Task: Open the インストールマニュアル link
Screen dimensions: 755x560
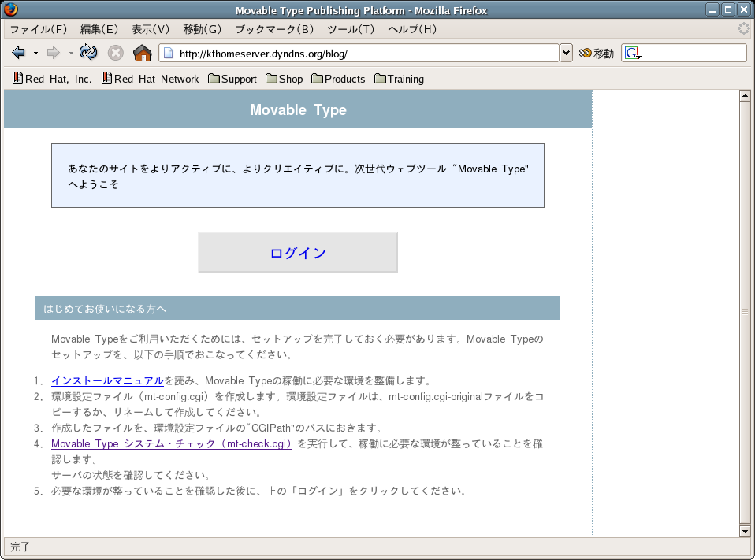Action: click(x=107, y=380)
